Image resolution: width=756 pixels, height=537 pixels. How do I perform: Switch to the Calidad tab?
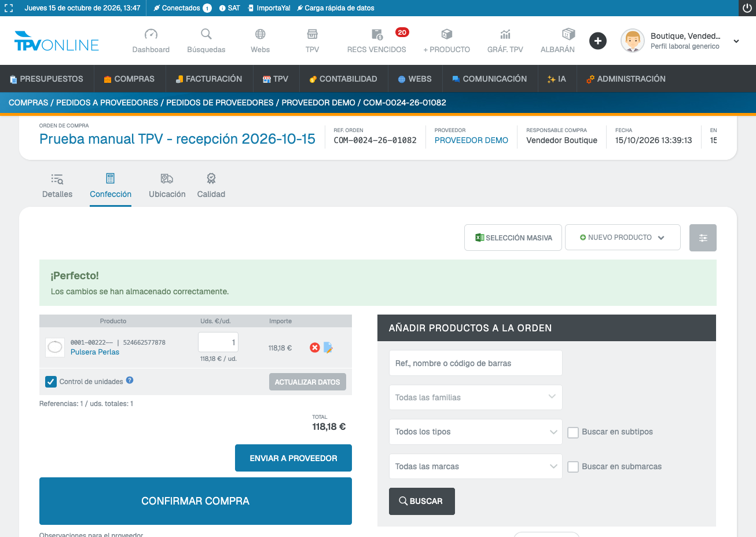211,185
